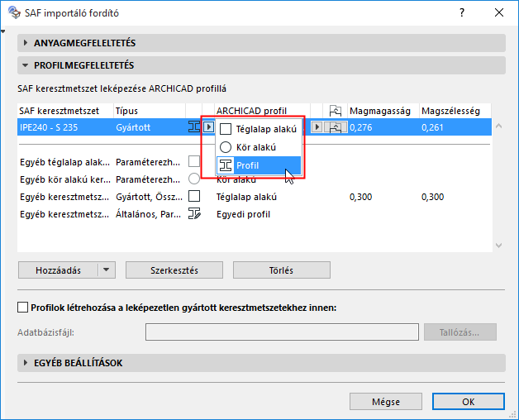Click the Téglalap alakú profile cell
The width and height of the screenshot is (519, 420).
(x=246, y=197)
